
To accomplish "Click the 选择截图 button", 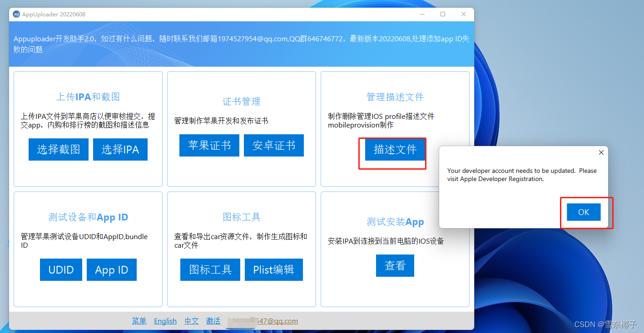I will [58, 149].
